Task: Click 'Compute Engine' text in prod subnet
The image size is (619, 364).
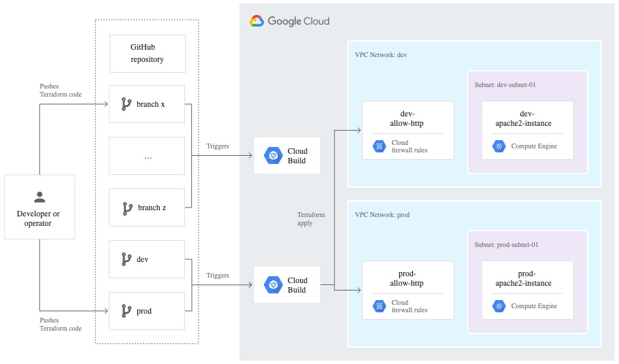Action: coord(534,306)
